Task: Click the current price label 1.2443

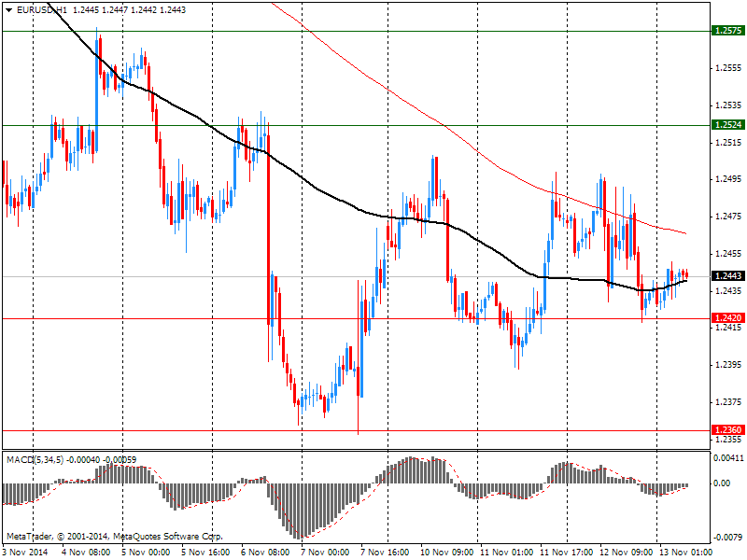Action: coord(727,276)
